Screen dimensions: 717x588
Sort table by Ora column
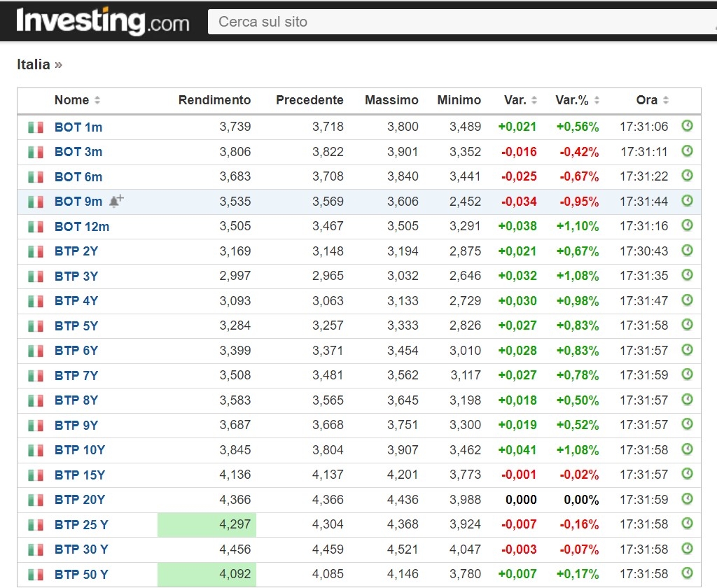[x=652, y=100]
